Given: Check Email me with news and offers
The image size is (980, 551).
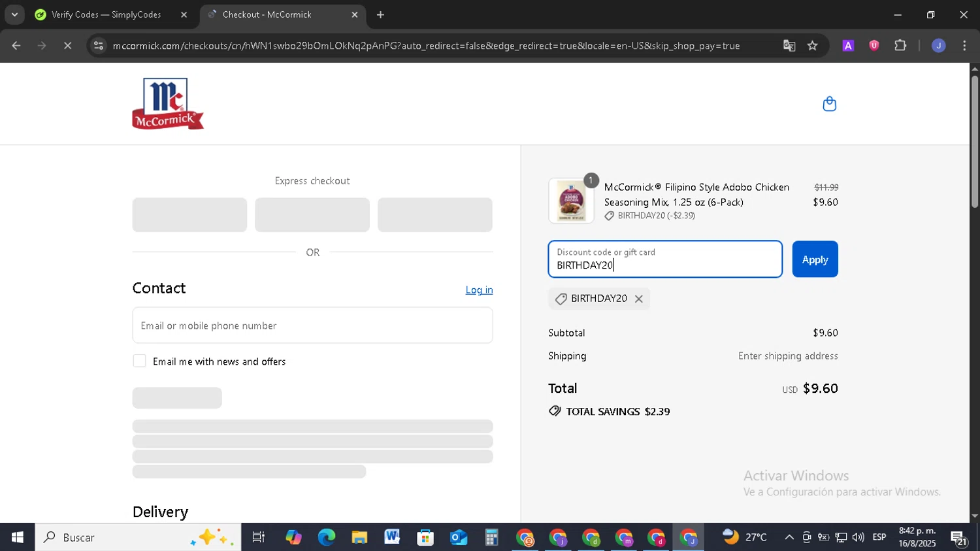Looking at the screenshot, I should 139,361.
